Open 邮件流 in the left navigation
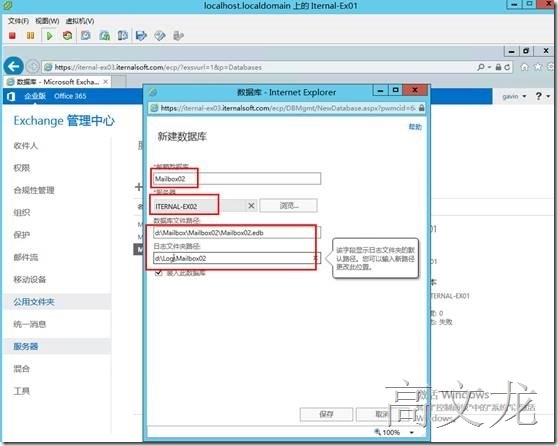 pos(26,257)
